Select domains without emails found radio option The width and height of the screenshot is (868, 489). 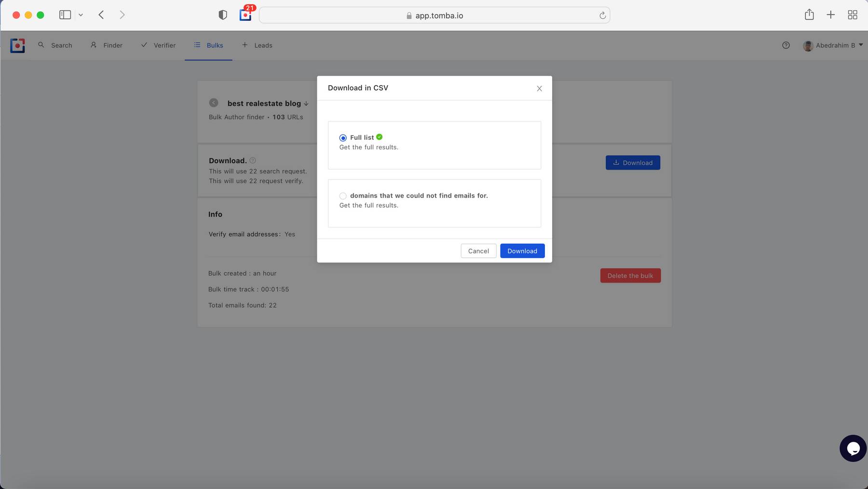pos(343,196)
